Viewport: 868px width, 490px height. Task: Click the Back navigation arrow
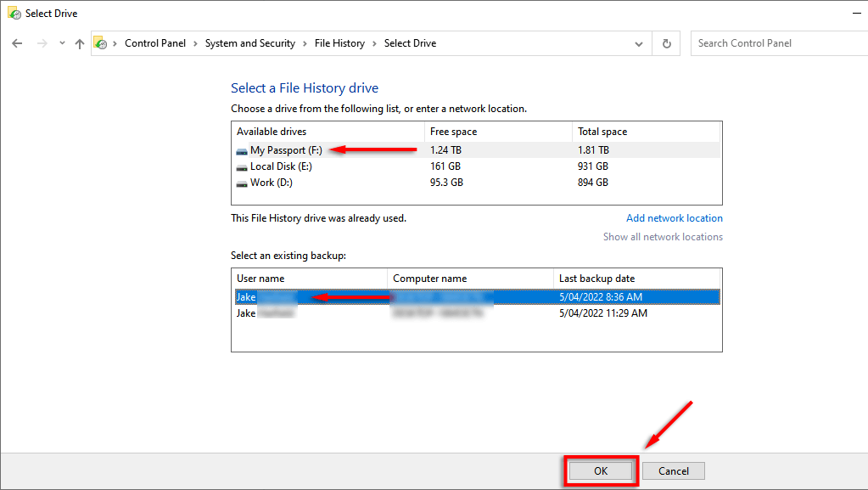click(17, 43)
